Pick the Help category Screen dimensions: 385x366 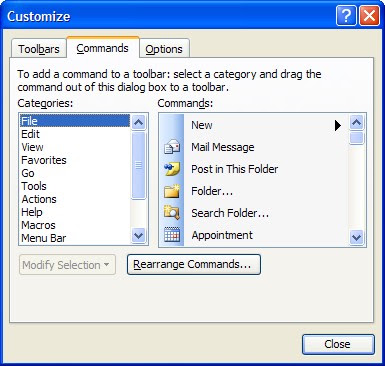point(75,212)
